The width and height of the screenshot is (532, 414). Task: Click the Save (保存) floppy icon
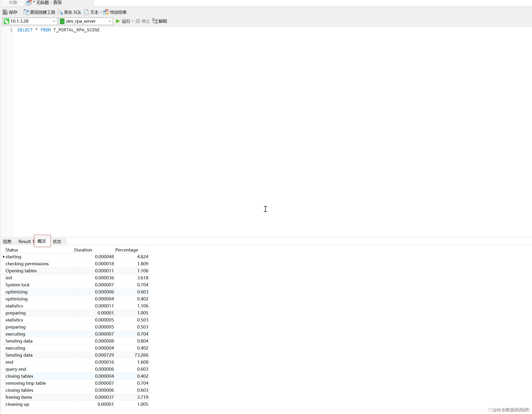click(x=5, y=12)
